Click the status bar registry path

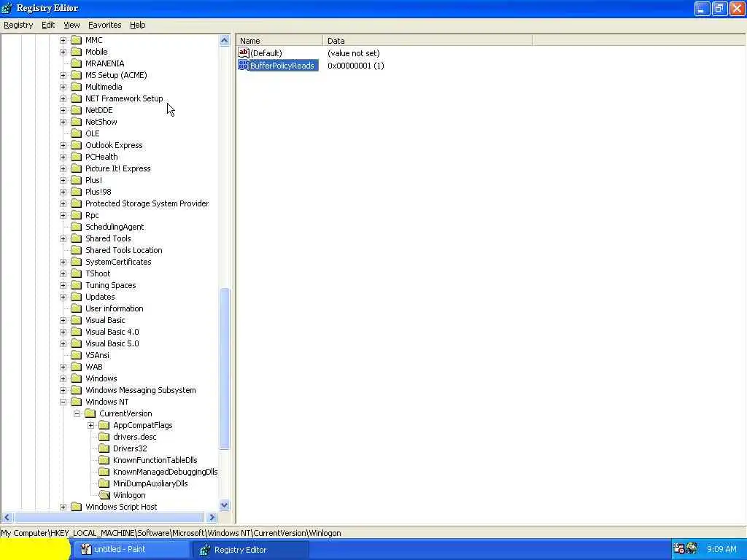coord(171,533)
